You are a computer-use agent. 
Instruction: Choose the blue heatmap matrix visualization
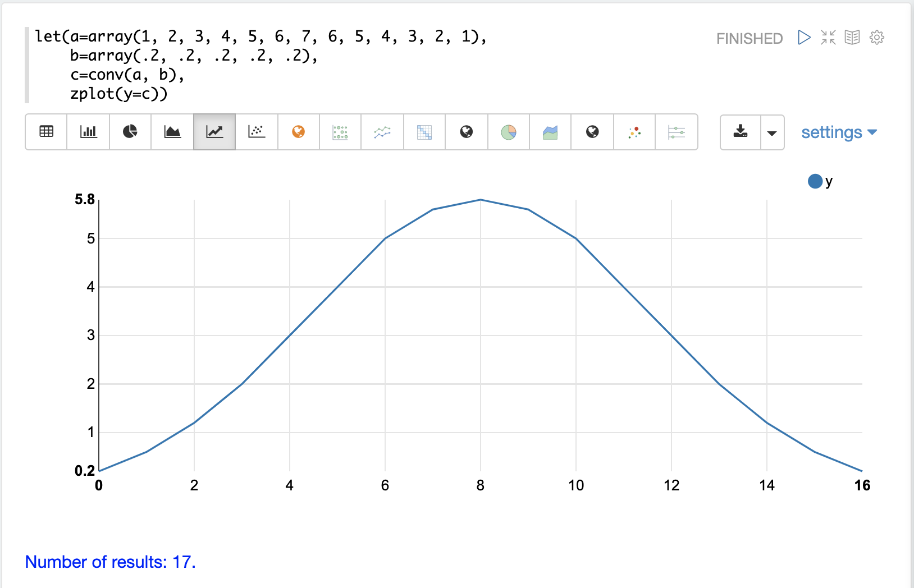point(424,132)
